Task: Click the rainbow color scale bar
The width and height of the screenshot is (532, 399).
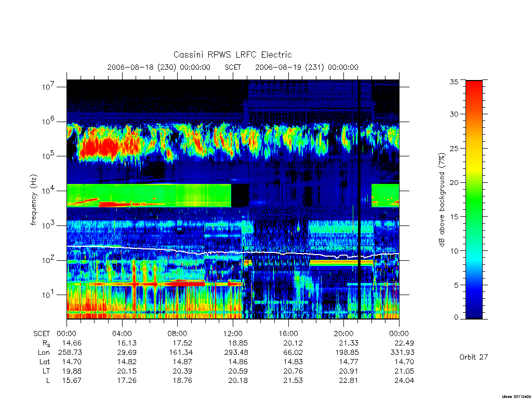Action: click(x=474, y=199)
